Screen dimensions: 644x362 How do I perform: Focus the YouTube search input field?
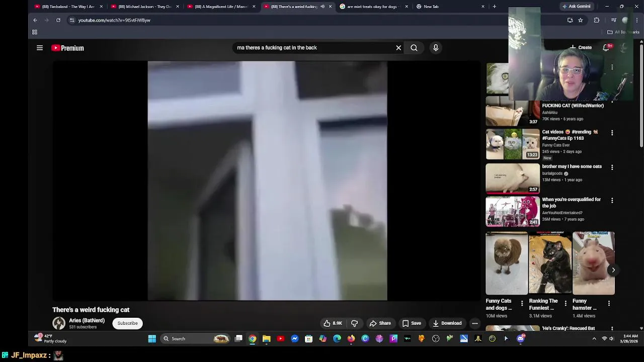click(314, 48)
